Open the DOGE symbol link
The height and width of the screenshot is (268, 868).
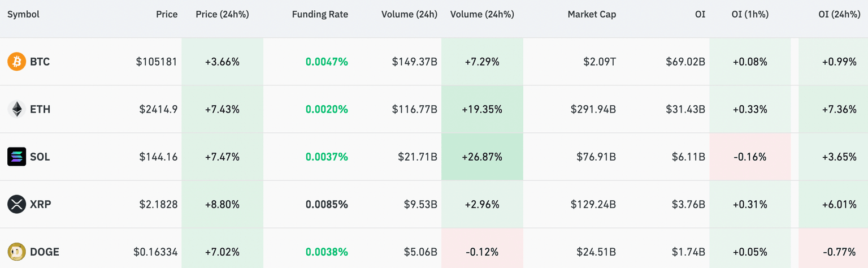[x=45, y=252]
